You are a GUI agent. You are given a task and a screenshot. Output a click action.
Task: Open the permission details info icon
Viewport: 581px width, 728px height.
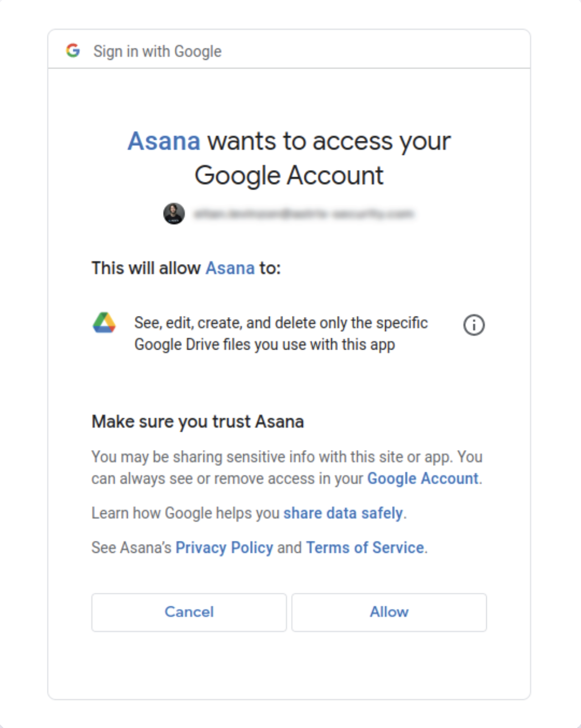click(x=474, y=325)
